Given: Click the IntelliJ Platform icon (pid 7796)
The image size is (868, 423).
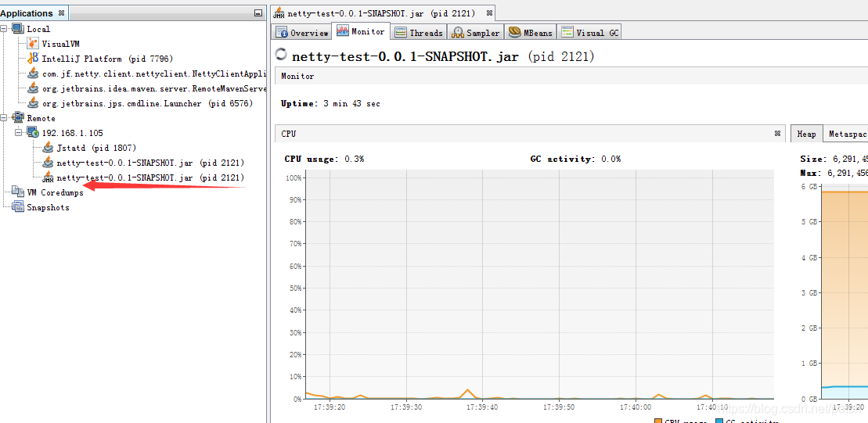Looking at the screenshot, I should 33,59.
